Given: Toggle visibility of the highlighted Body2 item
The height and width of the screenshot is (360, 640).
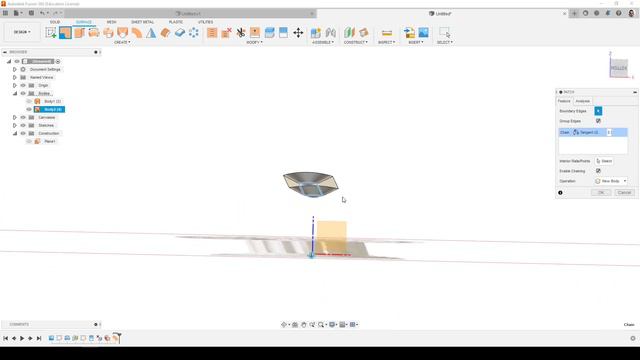Looking at the screenshot, I should click(29, 109).
